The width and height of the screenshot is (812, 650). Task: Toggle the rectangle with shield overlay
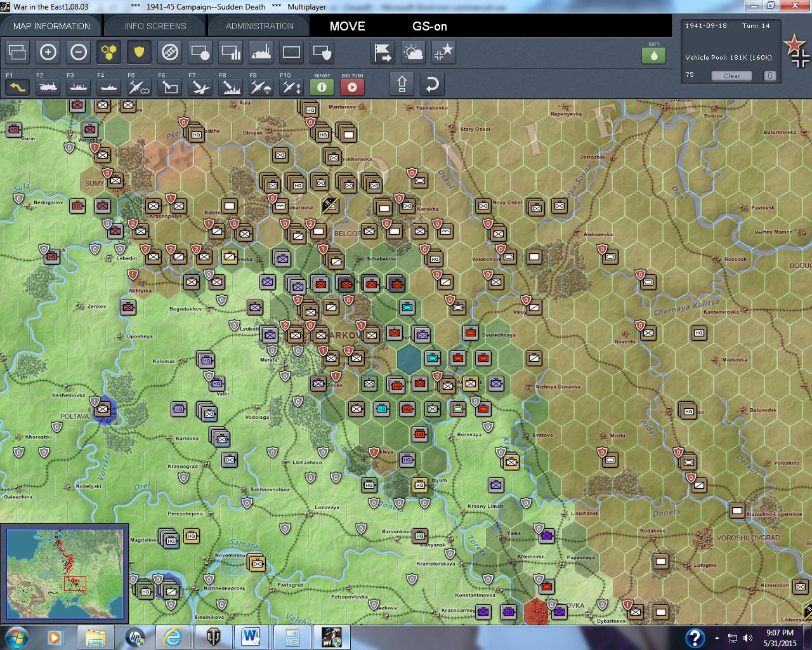(x=322, y=52)
